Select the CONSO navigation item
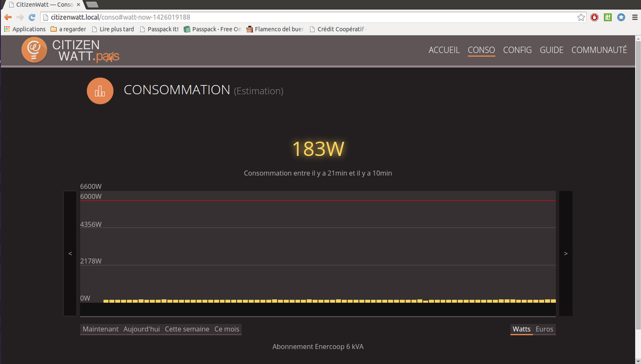The width and height of the screenshot is (641, 364). (x=481, y=50)
